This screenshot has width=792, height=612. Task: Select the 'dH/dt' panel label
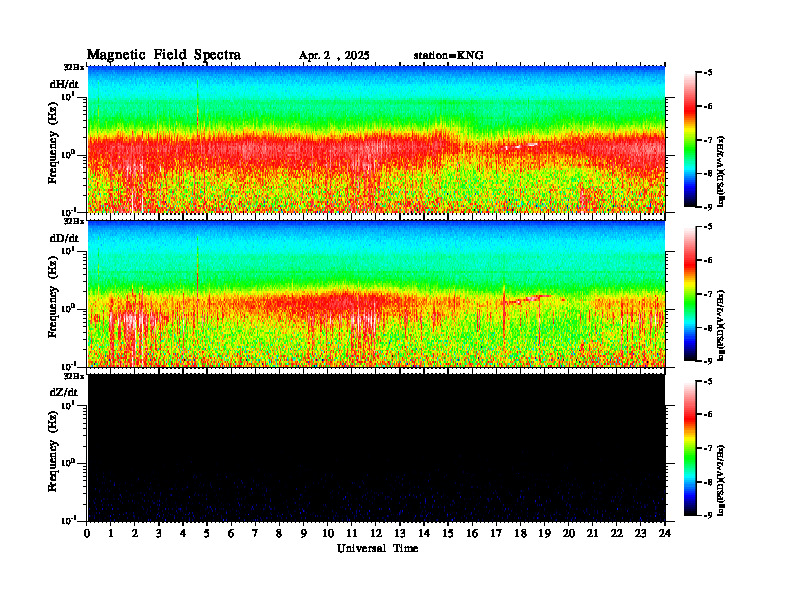click(64, 85)
